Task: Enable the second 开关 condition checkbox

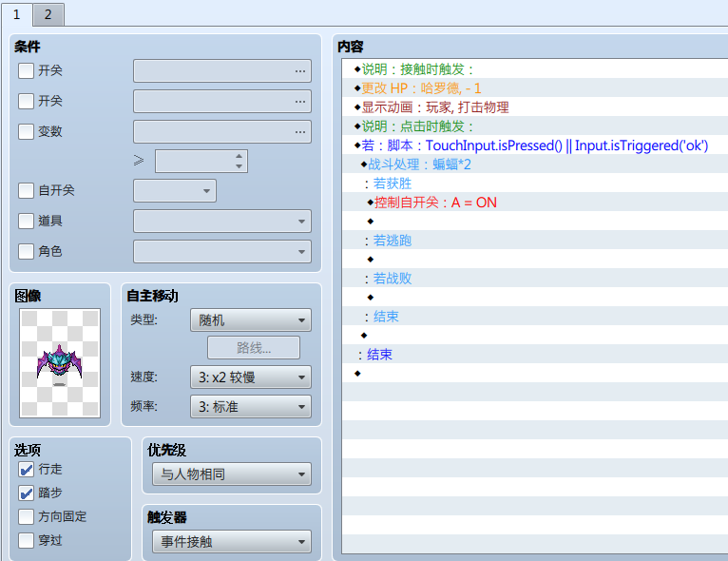Action: pos(26,101)
